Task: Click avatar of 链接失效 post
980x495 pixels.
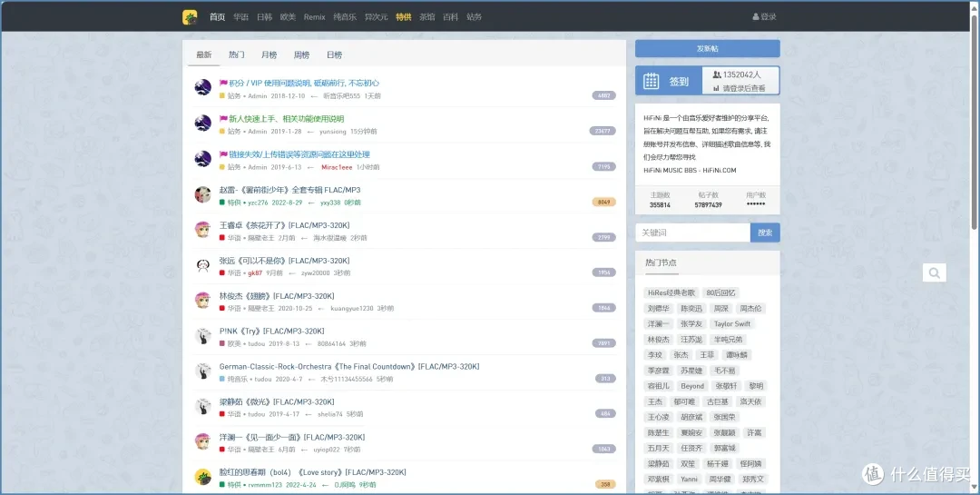Action: tap(202, 158)
